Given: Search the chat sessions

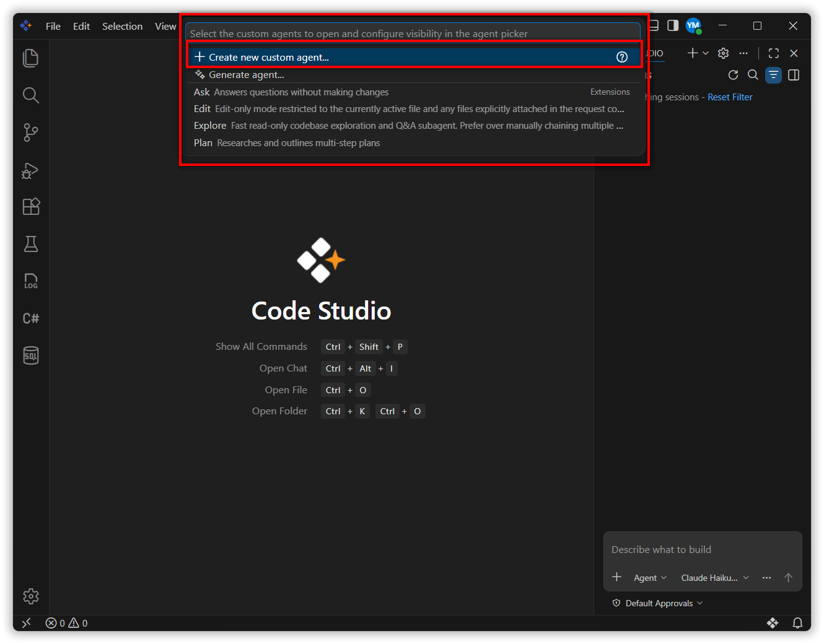Looking at the screenshot, I should 753,75.
